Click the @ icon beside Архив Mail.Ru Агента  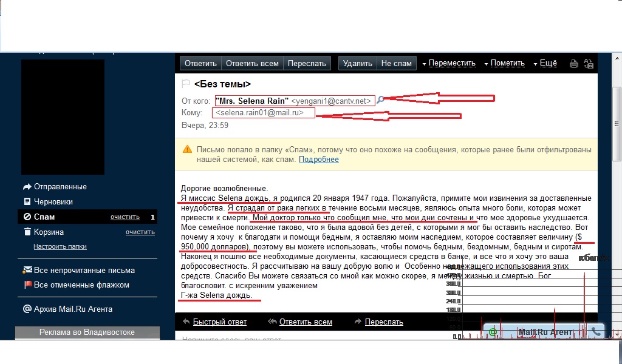[x=27, y=309]
